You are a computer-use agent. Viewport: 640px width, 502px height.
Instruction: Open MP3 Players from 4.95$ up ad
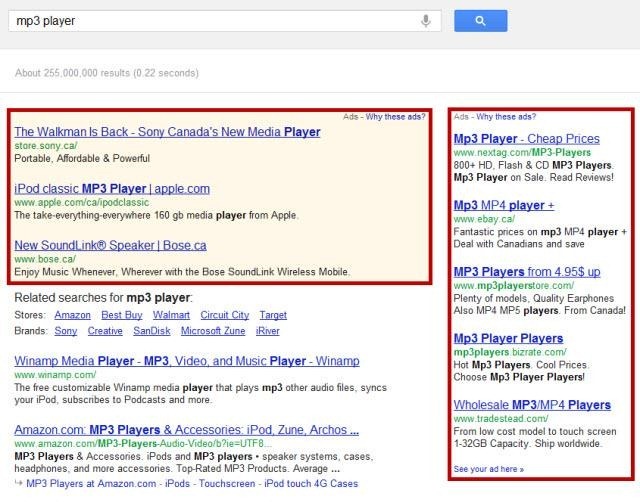click(x=526, y=271)
